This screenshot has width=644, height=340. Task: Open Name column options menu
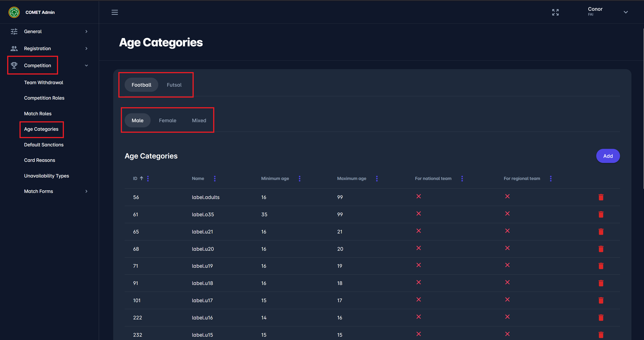[x=215, y=178]
